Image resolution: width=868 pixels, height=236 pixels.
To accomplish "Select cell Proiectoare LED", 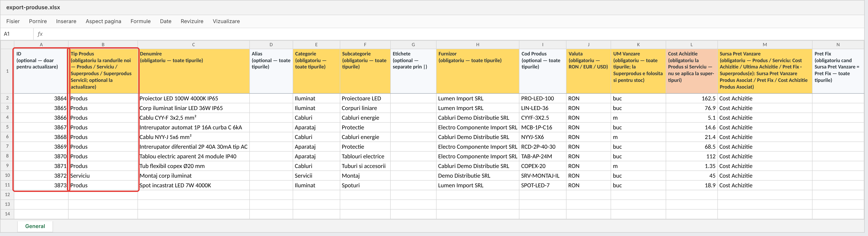I will pos(365,98).
